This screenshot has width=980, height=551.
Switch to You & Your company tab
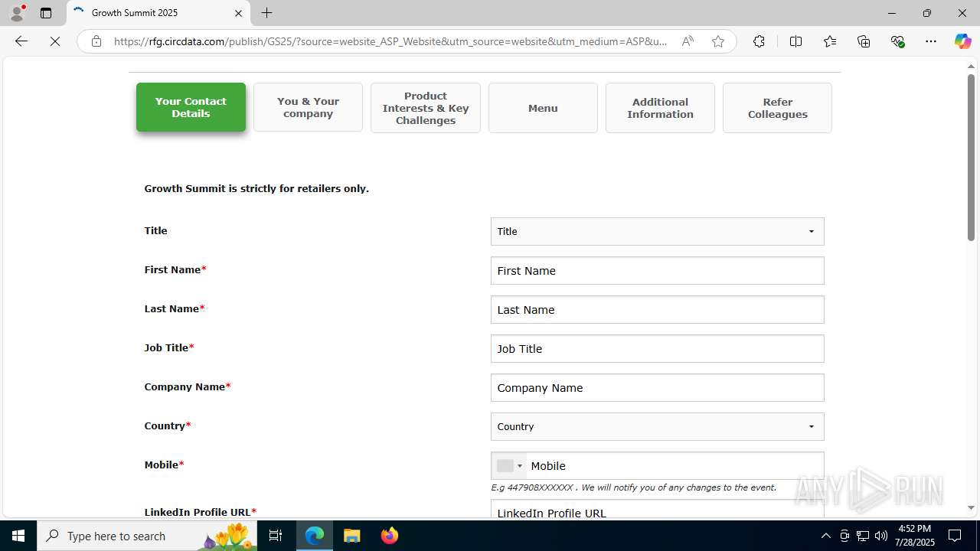click(308, 107)
